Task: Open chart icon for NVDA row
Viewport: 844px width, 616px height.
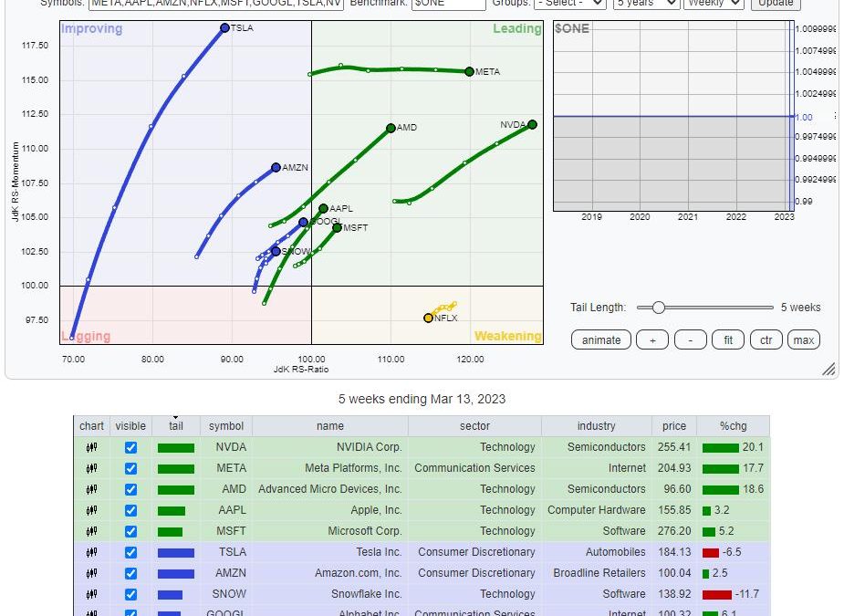Action: point(91,447)
